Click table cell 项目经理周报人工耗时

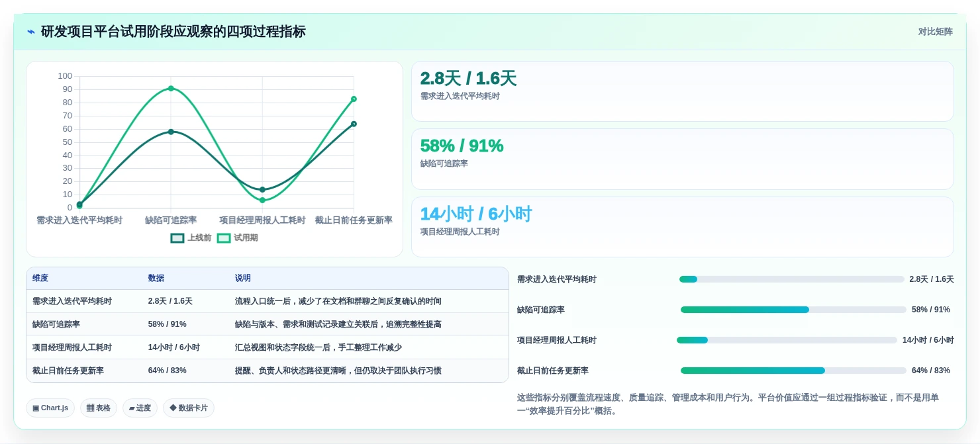click(x=72, y=347)
